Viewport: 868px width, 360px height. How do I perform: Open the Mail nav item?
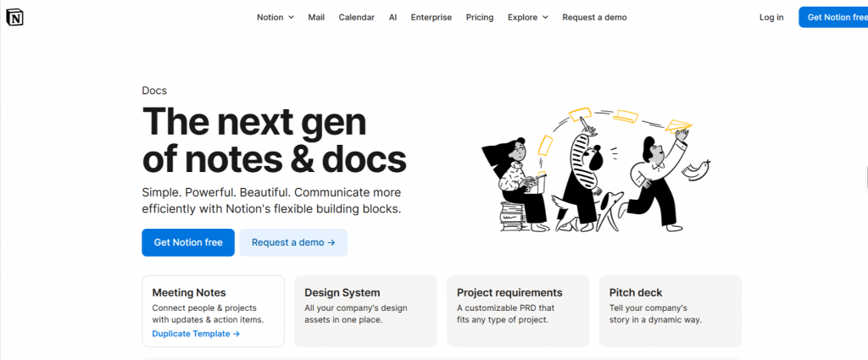[316, 17]
